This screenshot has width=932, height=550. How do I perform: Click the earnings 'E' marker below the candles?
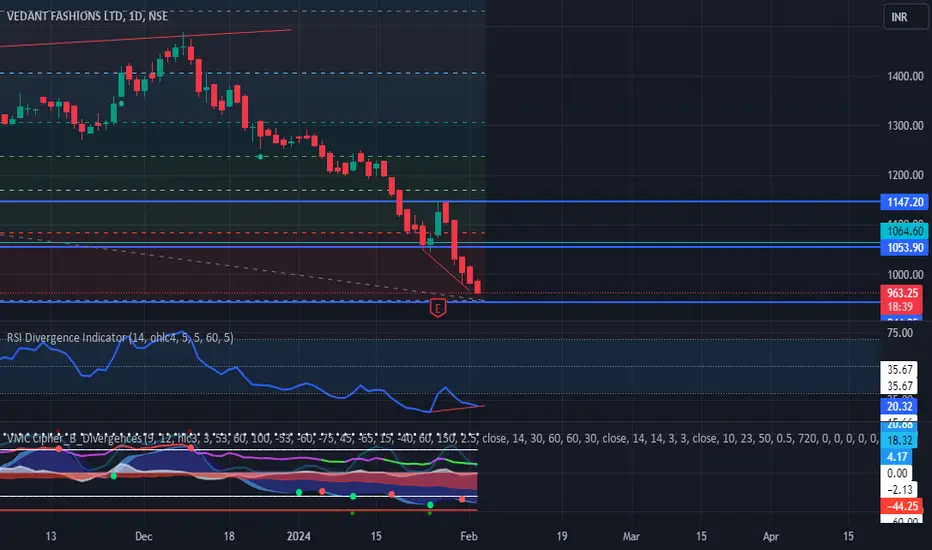(x=437, y=307)
